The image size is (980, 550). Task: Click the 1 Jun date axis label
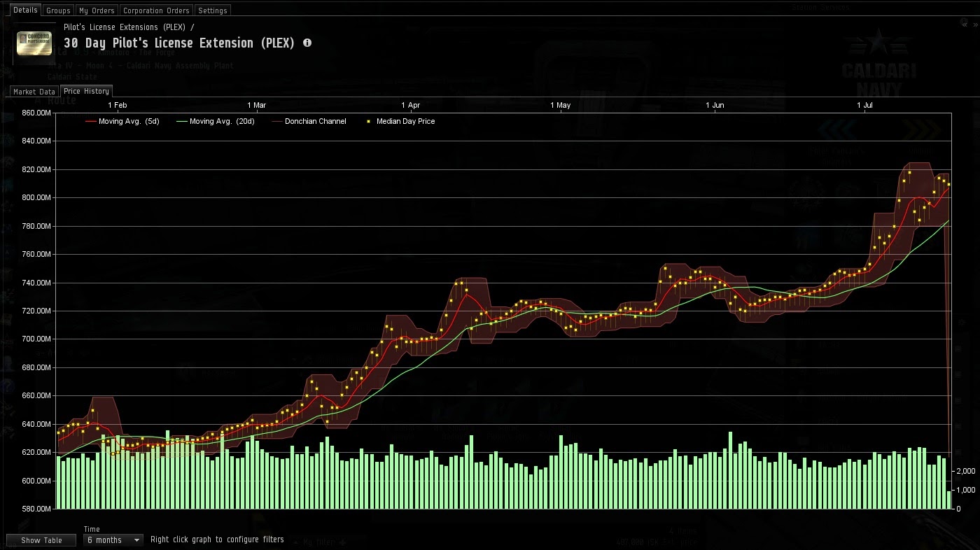pos(715,105)
